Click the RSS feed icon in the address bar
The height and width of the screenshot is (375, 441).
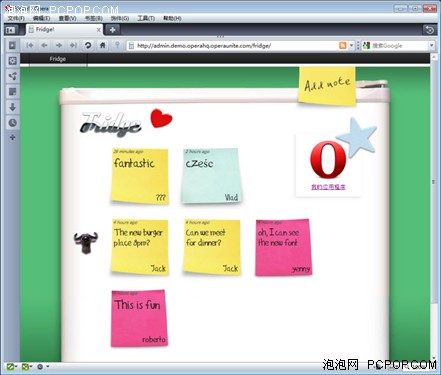[342, 45]
